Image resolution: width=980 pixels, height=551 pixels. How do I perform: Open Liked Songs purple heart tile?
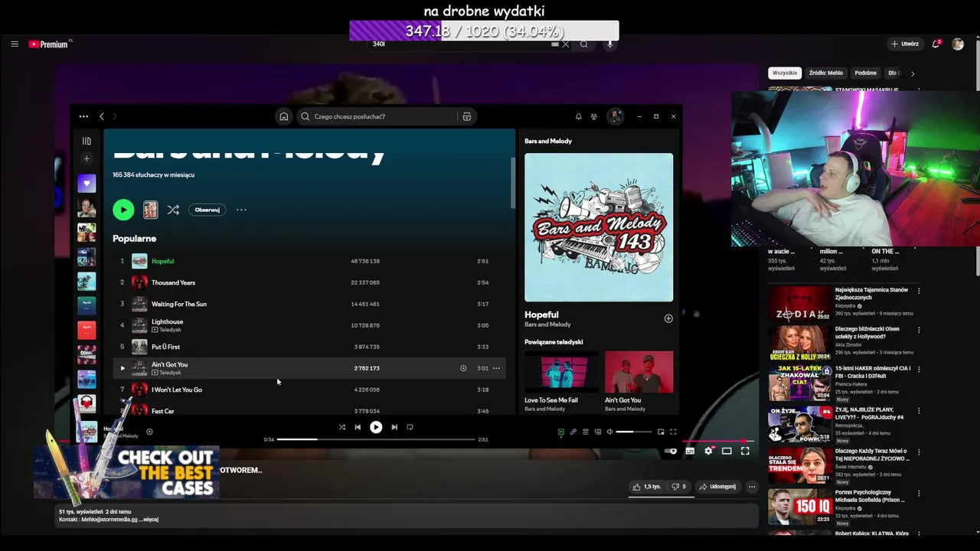[87, 184]
